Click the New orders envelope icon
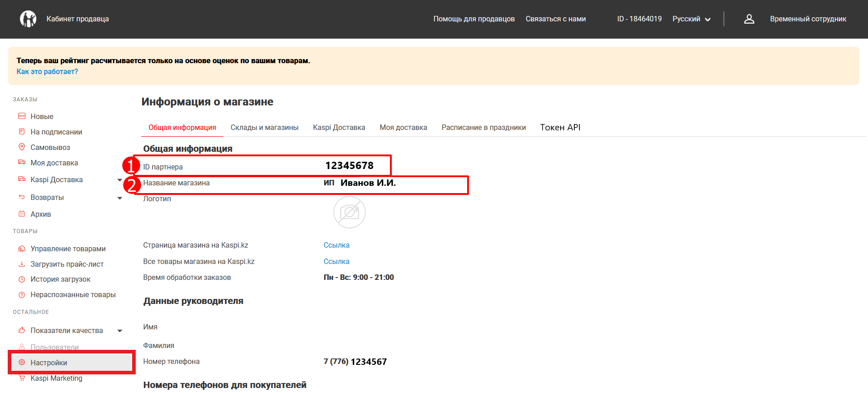Screen dimensions: 868x393 coord(22,116)
